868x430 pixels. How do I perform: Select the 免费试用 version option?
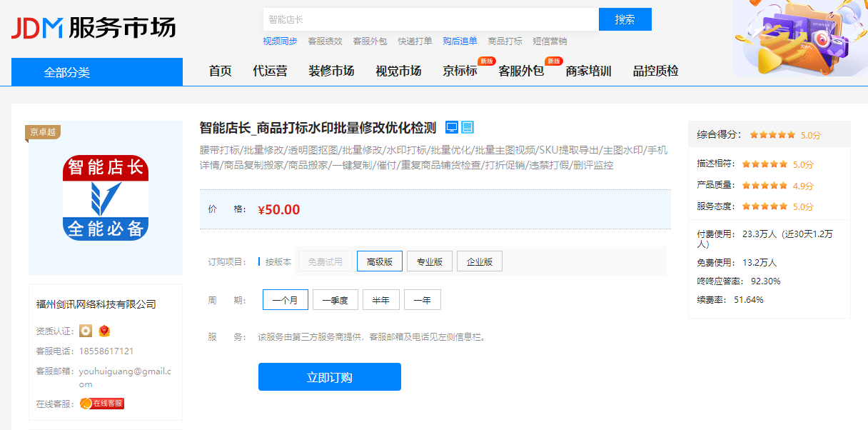tap(325, 261)
